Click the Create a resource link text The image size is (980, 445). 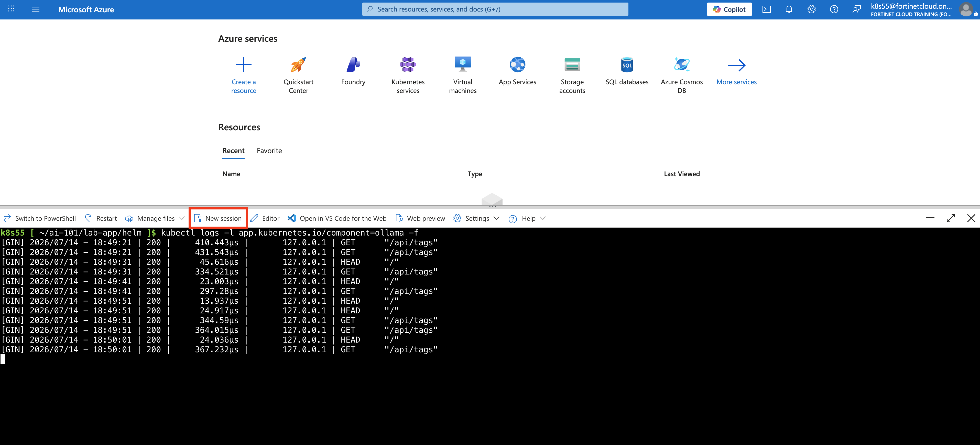[244, 86]
